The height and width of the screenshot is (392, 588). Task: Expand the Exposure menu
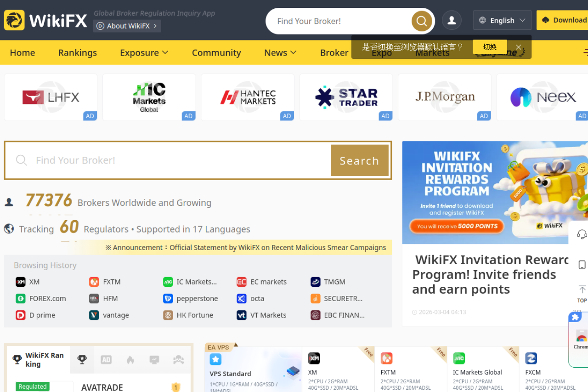click(x=144, y=52)
